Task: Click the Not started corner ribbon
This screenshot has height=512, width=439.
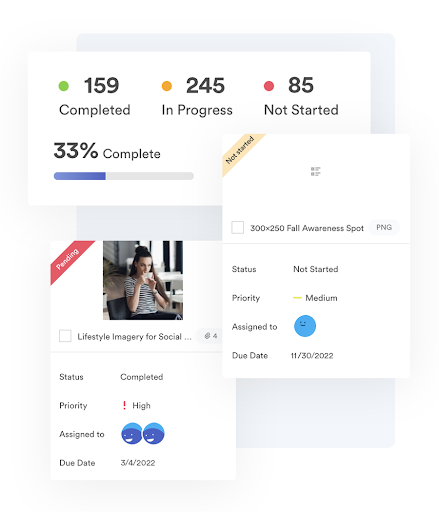Action: (x=240, y=150)
